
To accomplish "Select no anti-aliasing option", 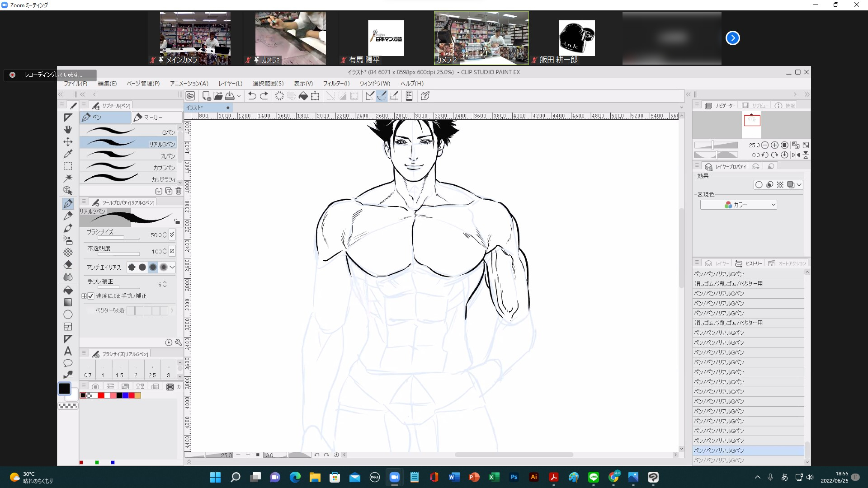I will [x=132, y=267].
